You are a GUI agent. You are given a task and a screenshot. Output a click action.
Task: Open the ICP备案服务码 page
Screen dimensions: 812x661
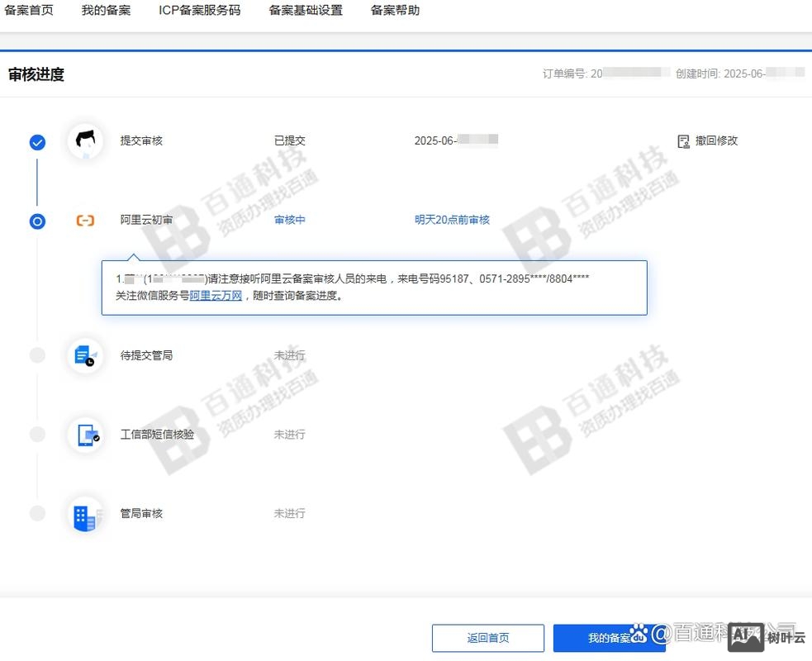pyautogui.click(x=199, y=11)
